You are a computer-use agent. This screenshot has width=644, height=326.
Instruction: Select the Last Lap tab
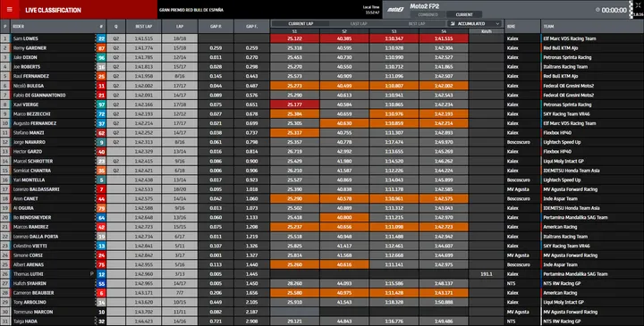click(x=359, y=24)
